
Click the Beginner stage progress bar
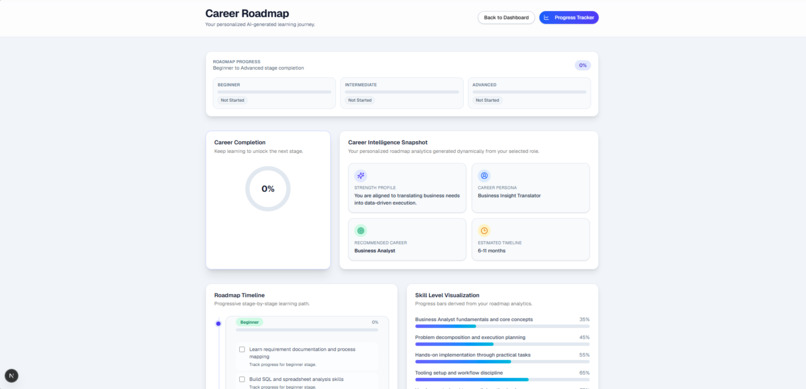[x=274, y=92]
